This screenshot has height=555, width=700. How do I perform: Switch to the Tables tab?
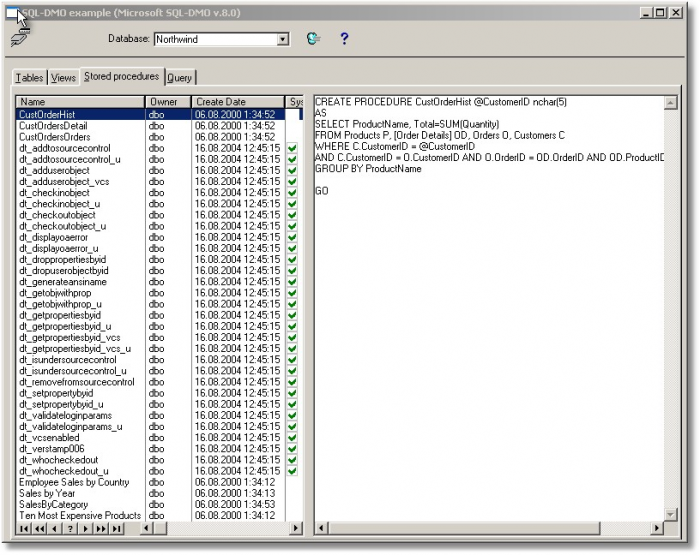point(29,78)
